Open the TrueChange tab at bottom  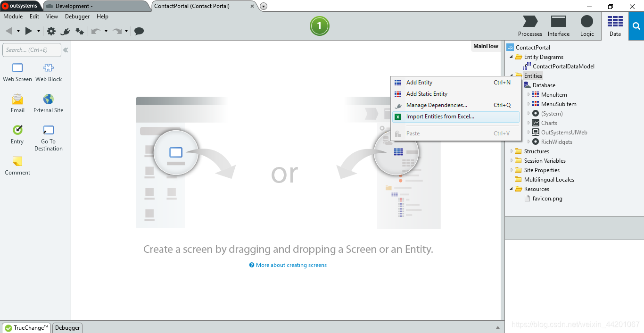(26, 328)
